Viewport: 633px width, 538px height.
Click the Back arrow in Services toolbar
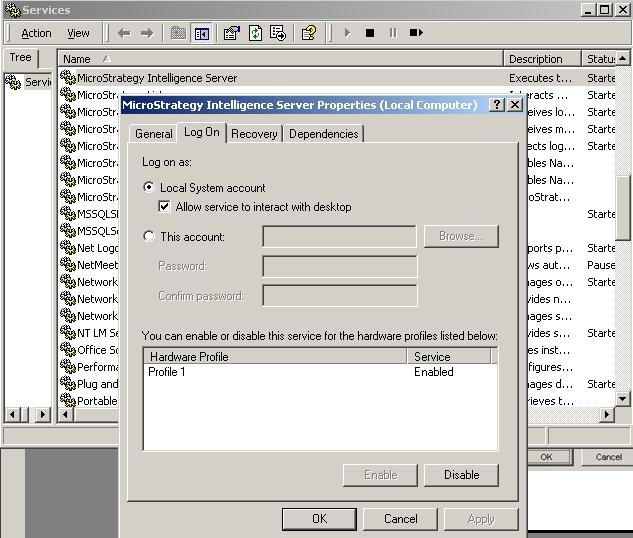124,33
